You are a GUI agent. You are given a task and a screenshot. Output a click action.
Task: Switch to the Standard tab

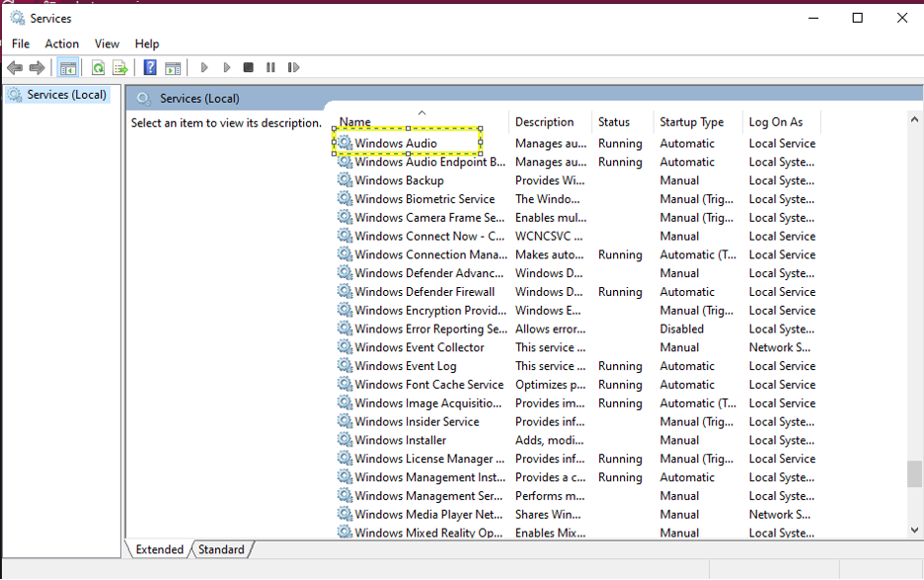coord(221,549)
